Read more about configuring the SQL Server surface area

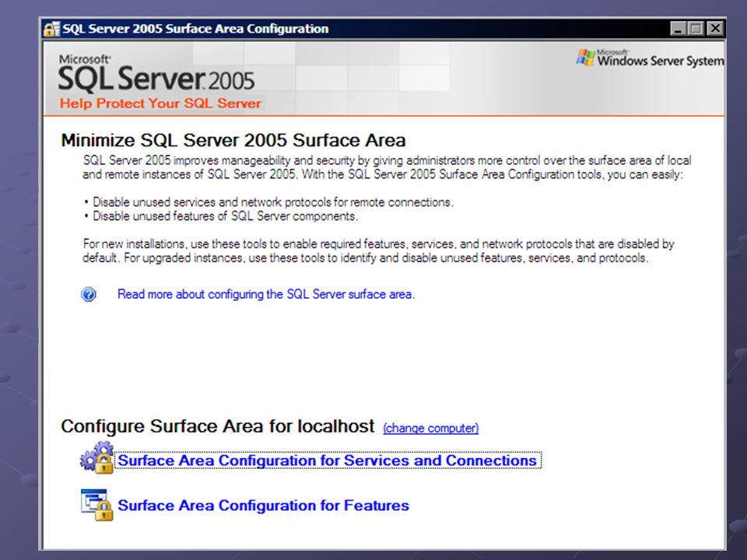[x=266, y=294]
